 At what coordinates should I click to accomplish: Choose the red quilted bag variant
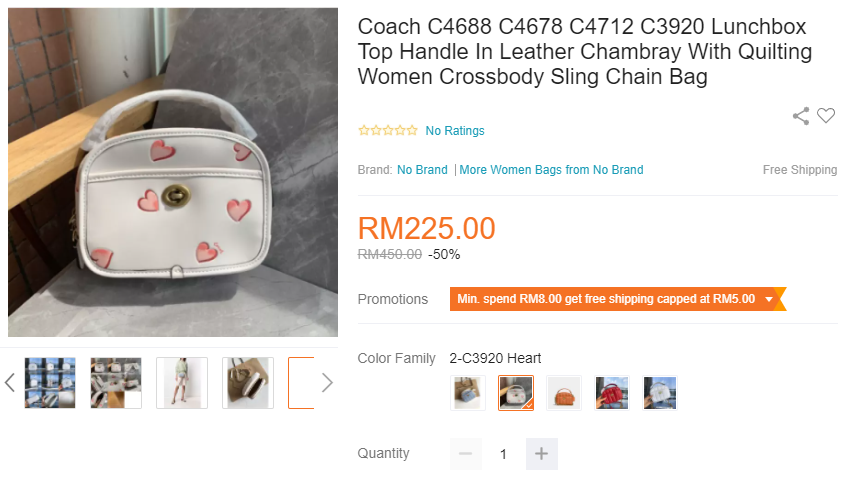coord(611,393)
